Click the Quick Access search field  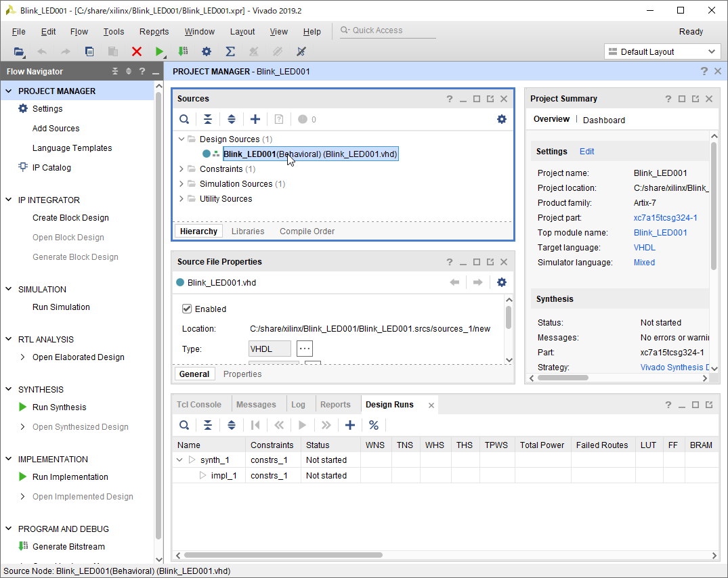[x=386, y=30]
